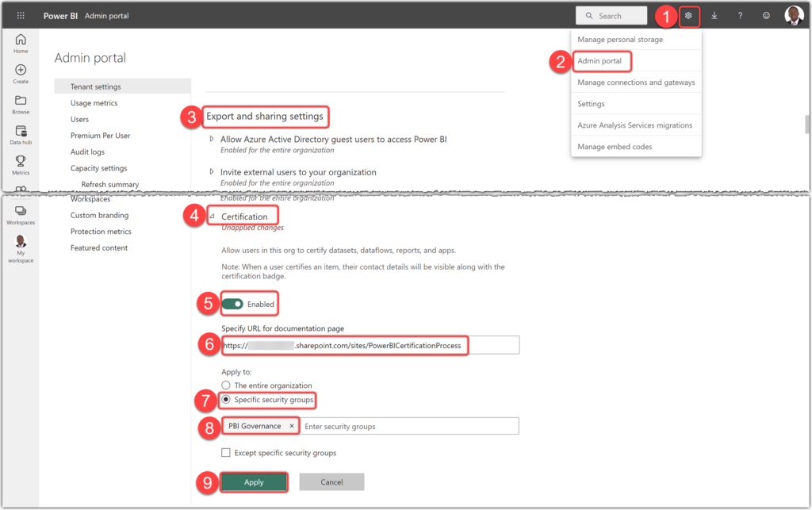Click the settings gear icon
This screenshot has height=510, width=812.
pos(688,16)
